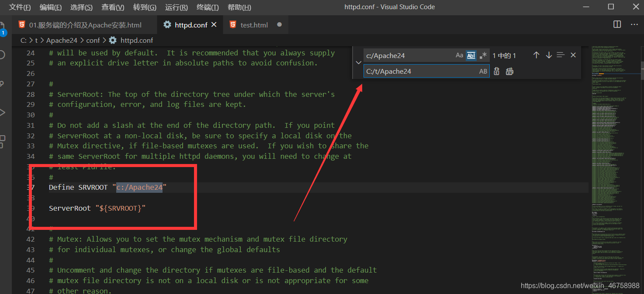The width and height of the screenshot is (644, 294).
Task: Click gear icon on httpd.conf tab
Action: [167, 24]
